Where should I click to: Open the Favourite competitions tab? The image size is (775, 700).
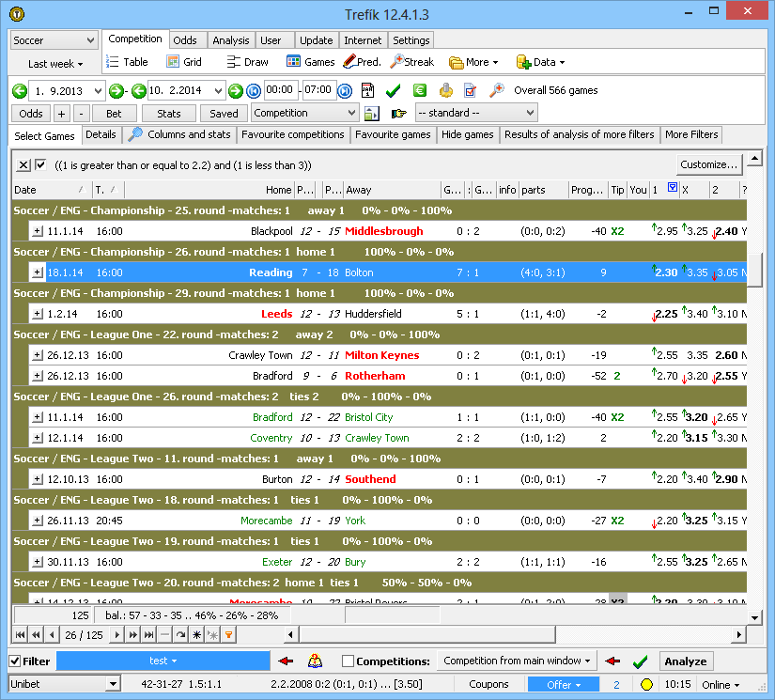pos(293,134)
